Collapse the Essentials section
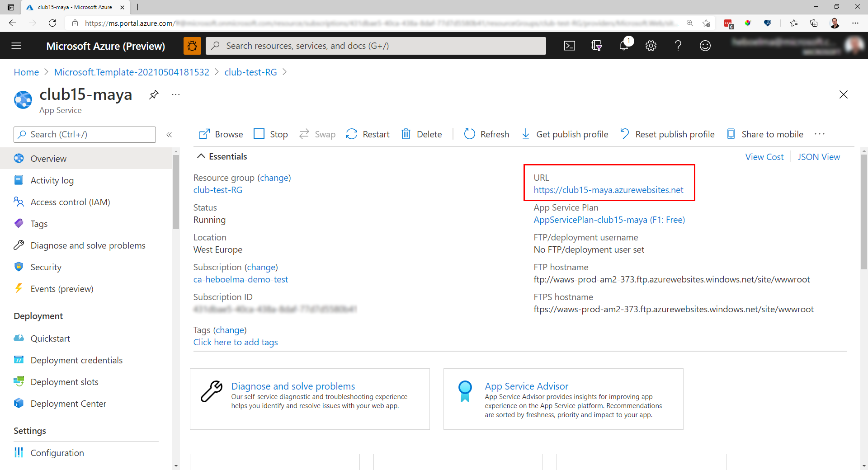The width and height of the screenshot is (868, 470). [x=222, y=156]
